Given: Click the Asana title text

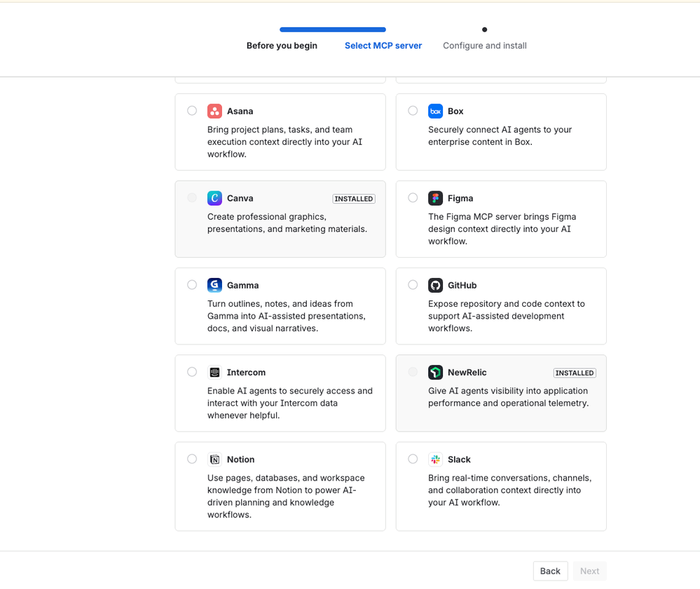Looking at the screenshot, I should [240, 111].
